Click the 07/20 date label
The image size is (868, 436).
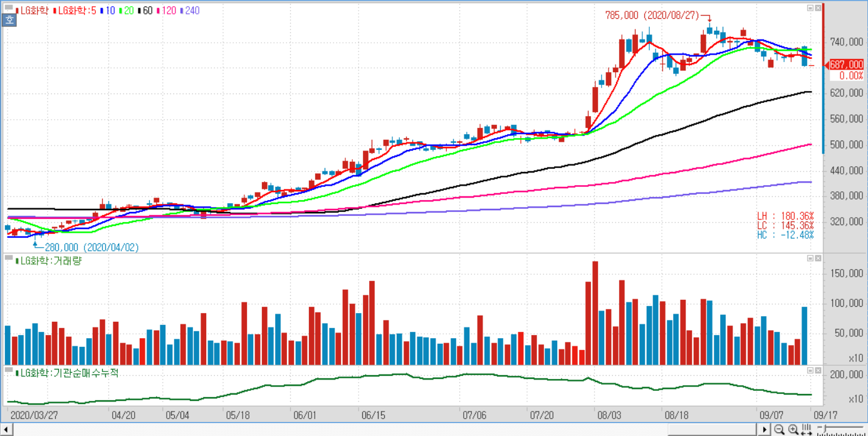(x=541, y=415)
